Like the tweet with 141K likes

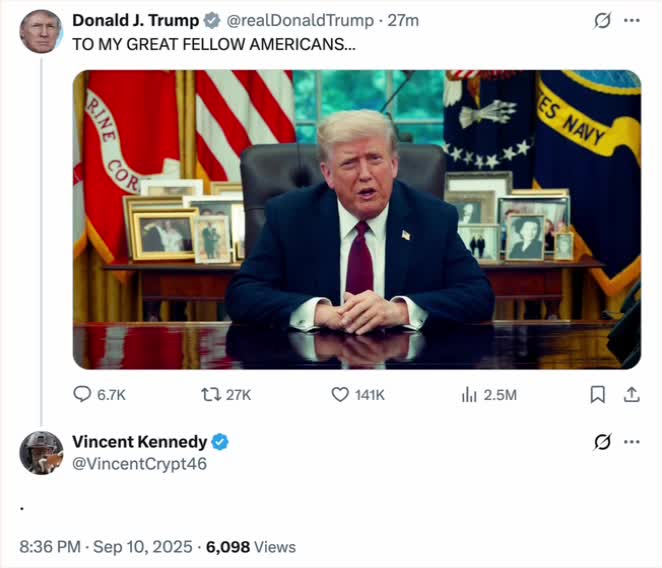coord(340,395)
